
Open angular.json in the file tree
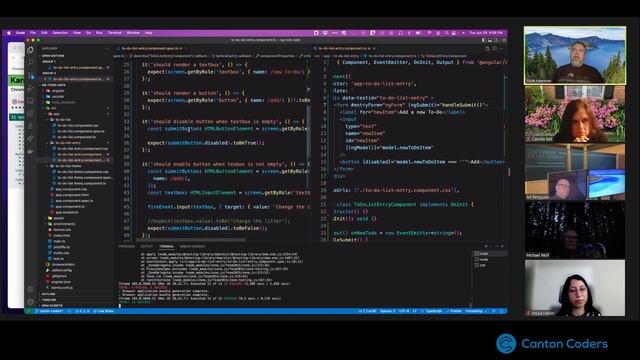(x=60, y=282)
